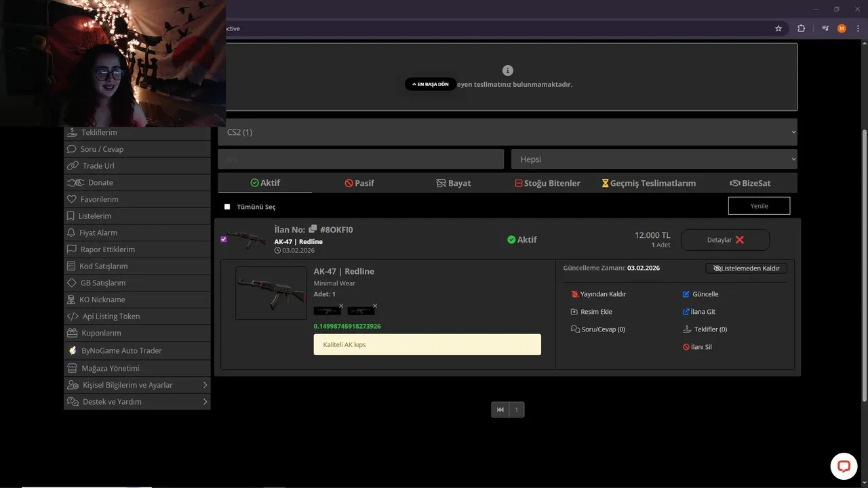
Task: Click the Yayından Kaldır icon
Action: [575, 294]
